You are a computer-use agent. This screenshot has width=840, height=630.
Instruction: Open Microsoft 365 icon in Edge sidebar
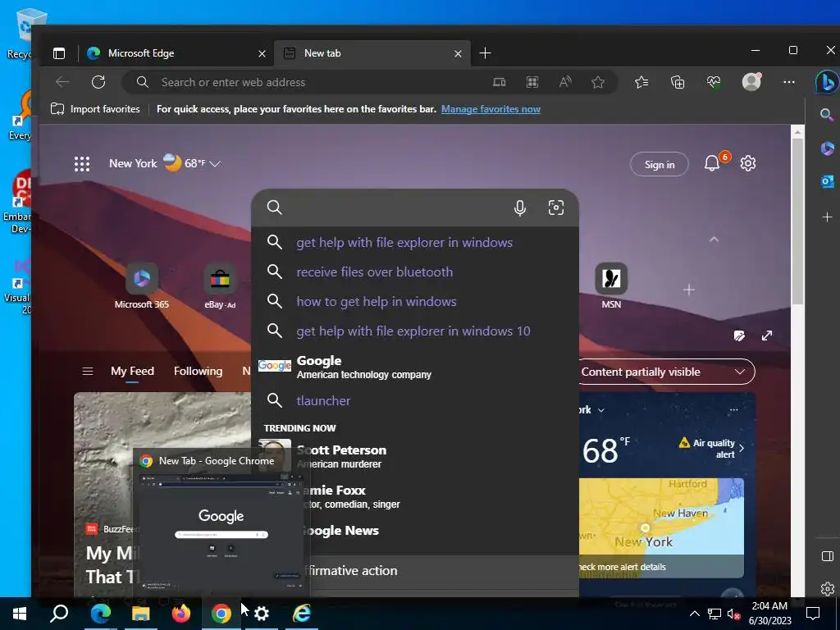tap(827, 148)
